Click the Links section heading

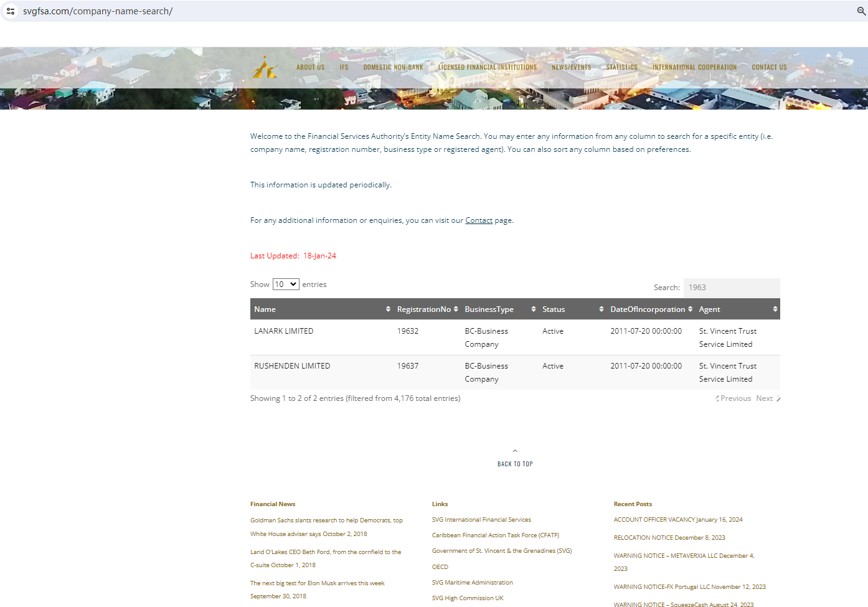440,504
